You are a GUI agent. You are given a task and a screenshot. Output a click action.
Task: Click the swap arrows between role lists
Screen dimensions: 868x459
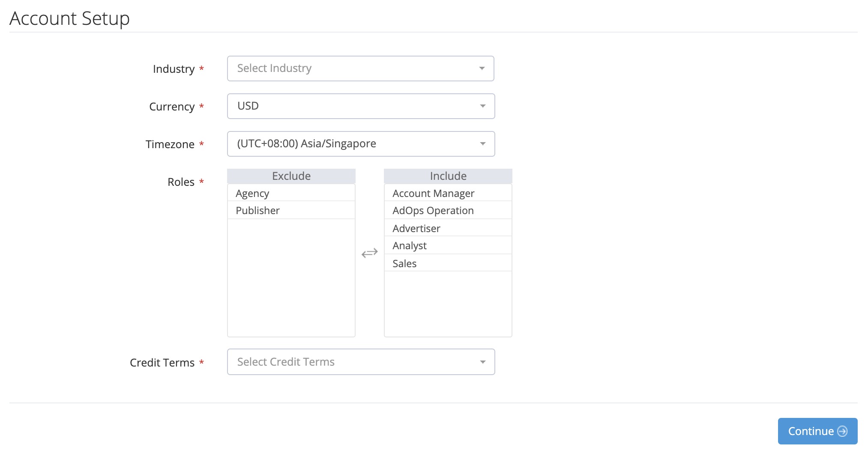[369, 253]
